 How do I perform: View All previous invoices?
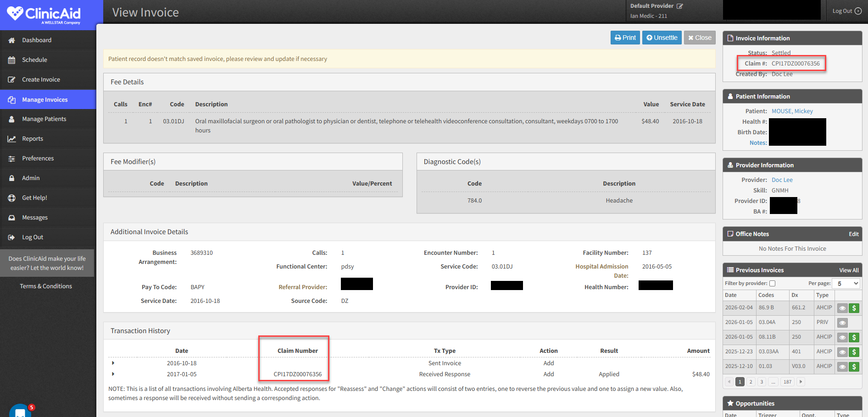pyautogui.click(x=849, y=270)
